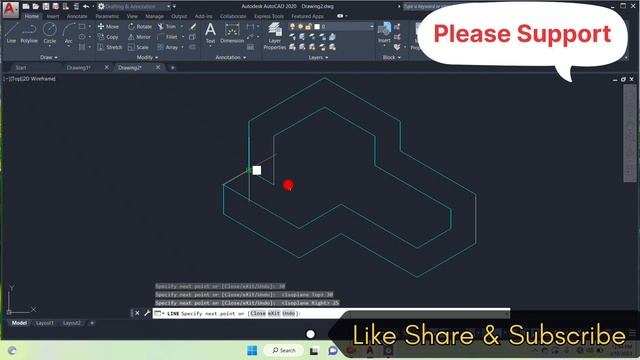Expand the Modify panel
The image size is (640, 360).
(147, 58)
